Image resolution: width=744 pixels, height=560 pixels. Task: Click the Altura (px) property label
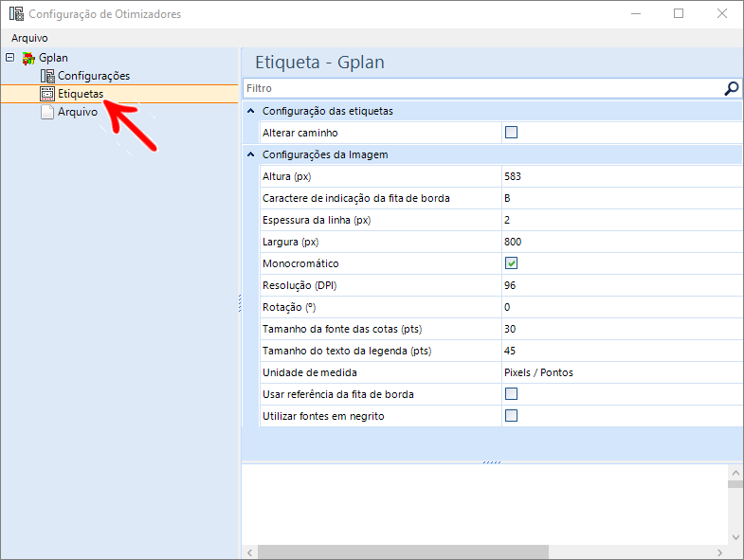(286, 176)
